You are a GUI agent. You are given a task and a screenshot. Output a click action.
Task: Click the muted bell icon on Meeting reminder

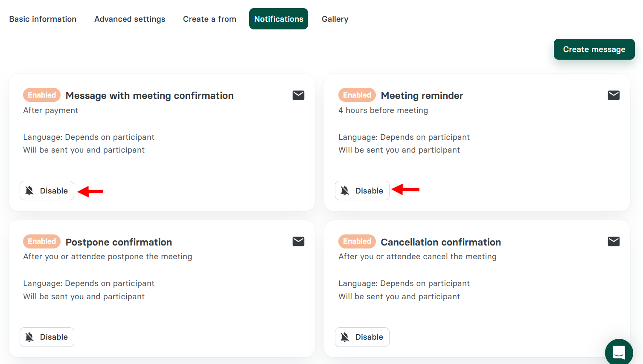point(345,191)
